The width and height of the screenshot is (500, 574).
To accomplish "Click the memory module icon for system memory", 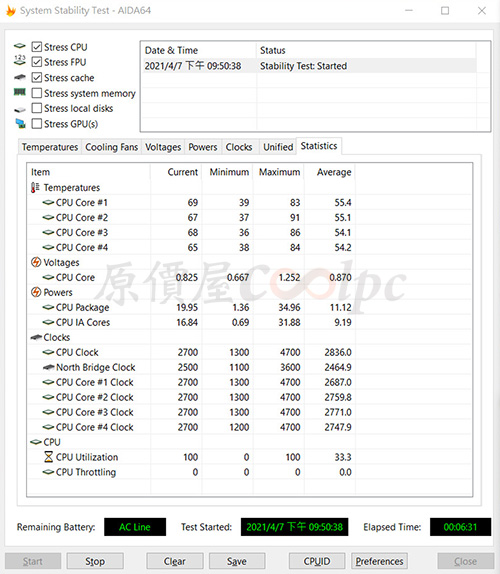I will 20,92.
